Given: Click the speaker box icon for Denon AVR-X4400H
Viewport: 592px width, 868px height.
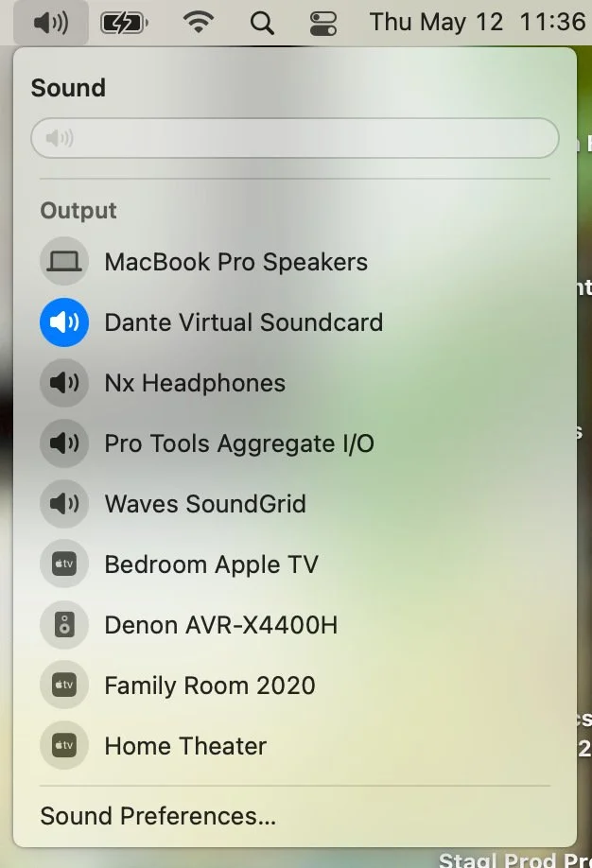Looking at the screenshot, I should [64, 624].
